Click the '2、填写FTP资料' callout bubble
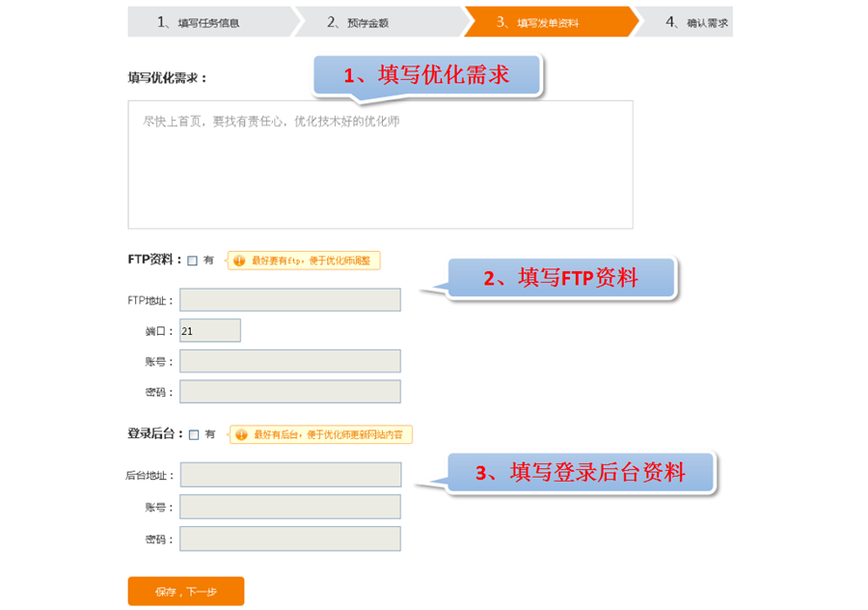The height and width of the screenshot is (610, 868). pyautogui.click(x=560, y=278)
